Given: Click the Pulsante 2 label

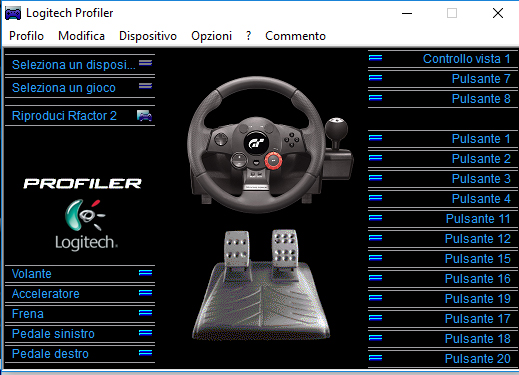Looking at the screenshot, I should coord(481,159).
